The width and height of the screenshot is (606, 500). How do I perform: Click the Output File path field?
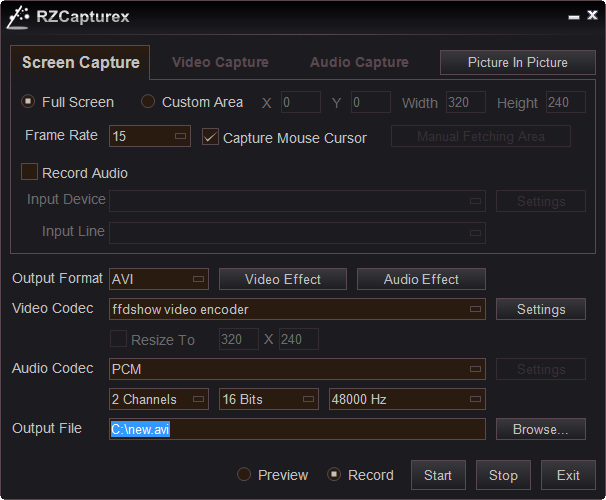(297, 429)
